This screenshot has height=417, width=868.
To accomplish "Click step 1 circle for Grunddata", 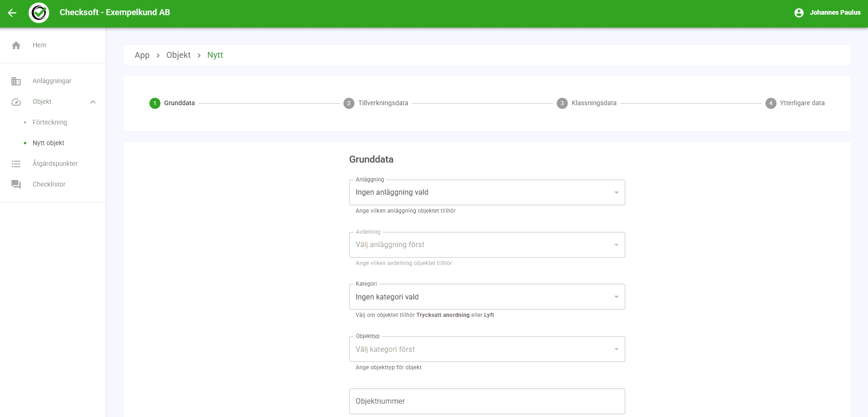I will pos(155,103).
